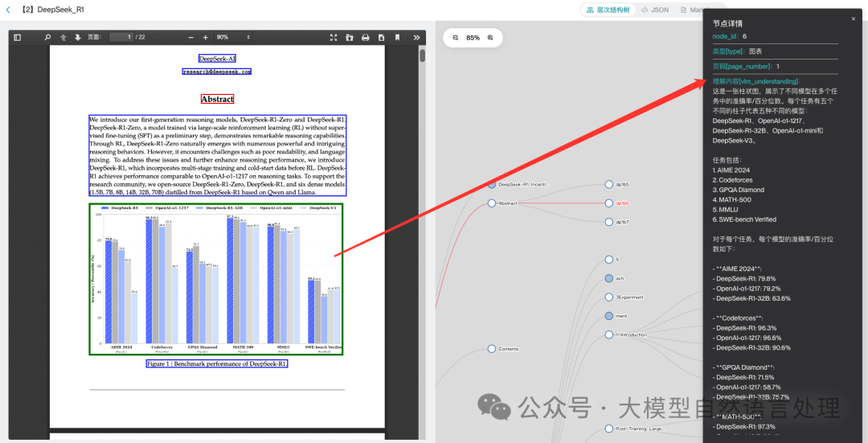
Task: Click the node_id label in details
Action: tap(727, 36)
